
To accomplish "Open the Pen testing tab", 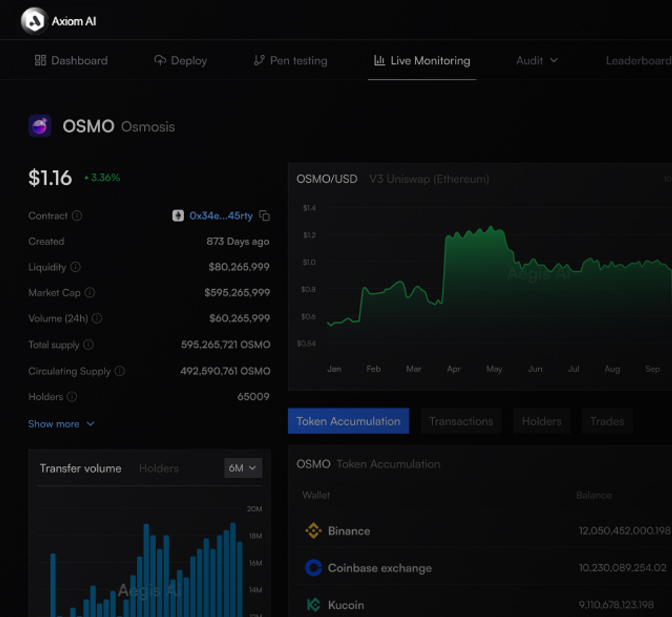I will click(x=290, y=60).
